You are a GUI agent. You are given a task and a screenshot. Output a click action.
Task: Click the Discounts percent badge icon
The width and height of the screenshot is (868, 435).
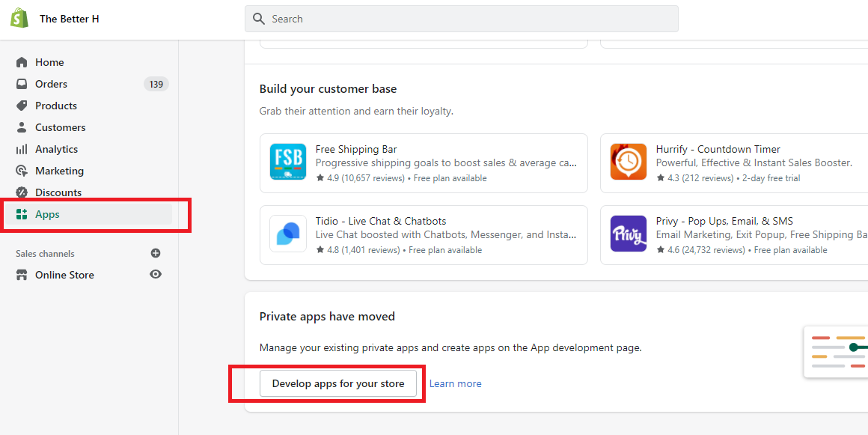22,192
